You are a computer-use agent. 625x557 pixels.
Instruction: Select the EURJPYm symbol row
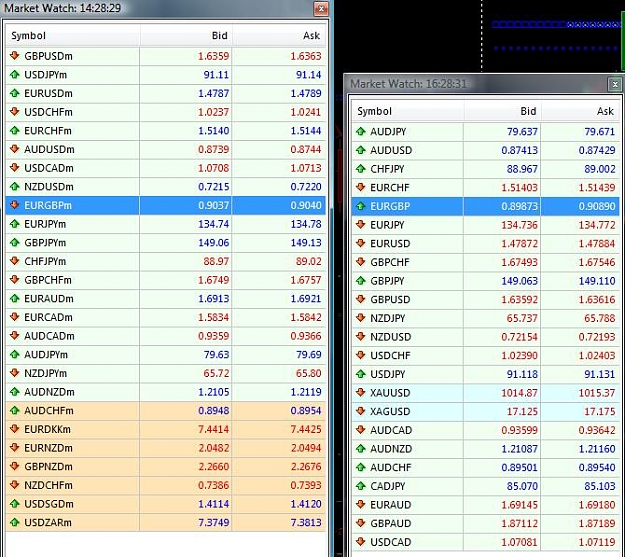[x=166, y=224]
